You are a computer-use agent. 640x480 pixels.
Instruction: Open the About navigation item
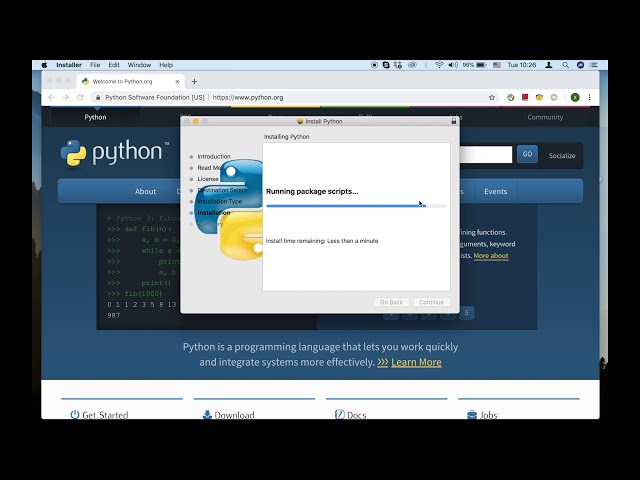click(145, 191)
